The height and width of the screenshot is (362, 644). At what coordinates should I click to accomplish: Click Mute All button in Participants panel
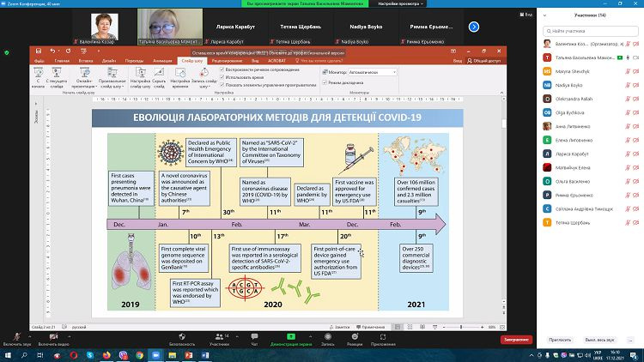599,340
